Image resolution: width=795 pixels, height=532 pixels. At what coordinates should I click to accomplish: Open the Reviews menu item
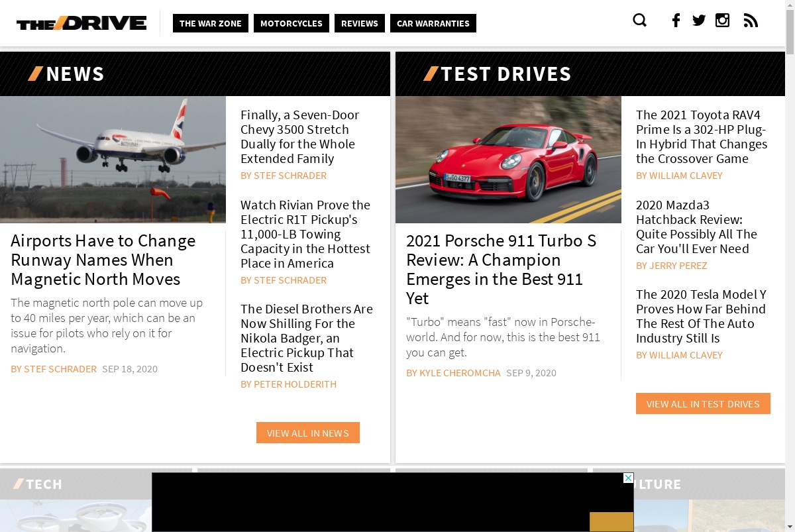tap(360, 23)
